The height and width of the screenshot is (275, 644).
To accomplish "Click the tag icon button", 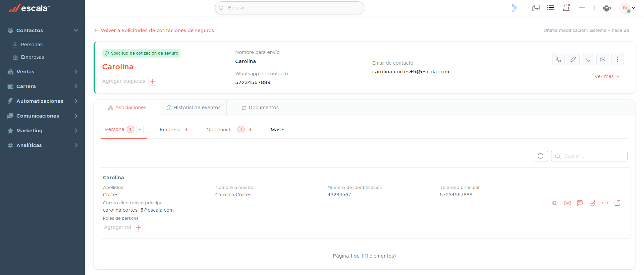I will pos(588,59).
